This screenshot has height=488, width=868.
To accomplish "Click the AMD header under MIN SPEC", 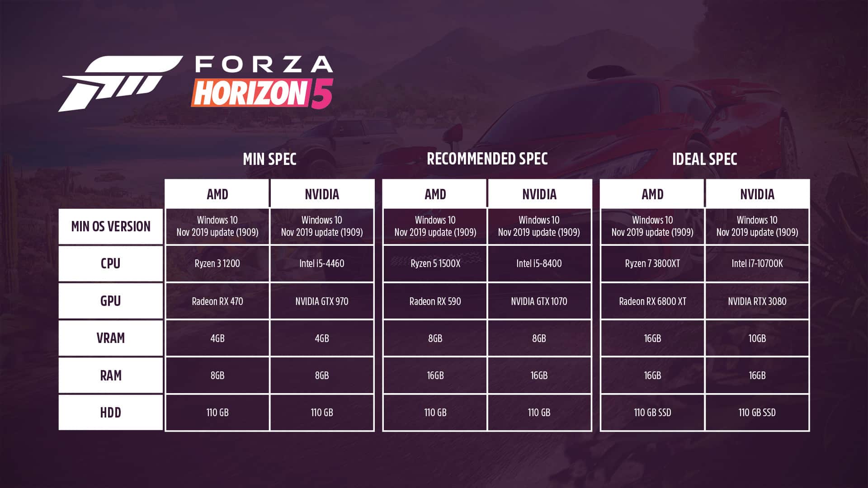I will click(x=217, y=194).
